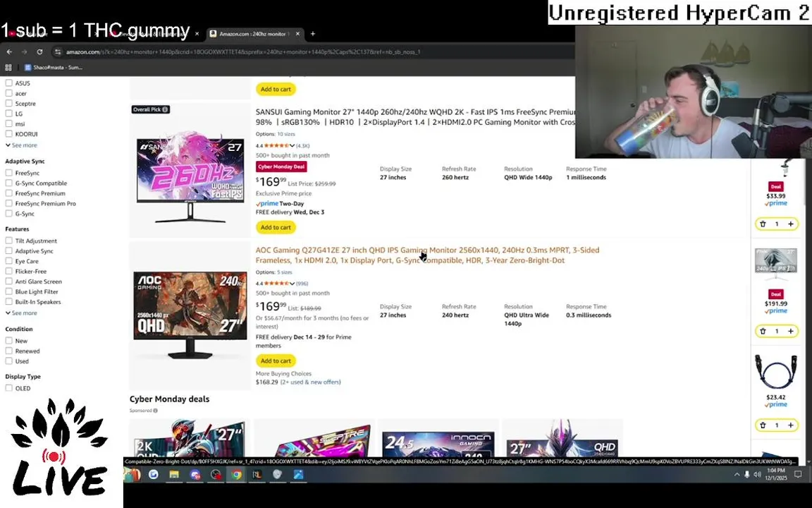Open a new browser tab with plus icon
812x508 pixels.
[x=312, y=34]
